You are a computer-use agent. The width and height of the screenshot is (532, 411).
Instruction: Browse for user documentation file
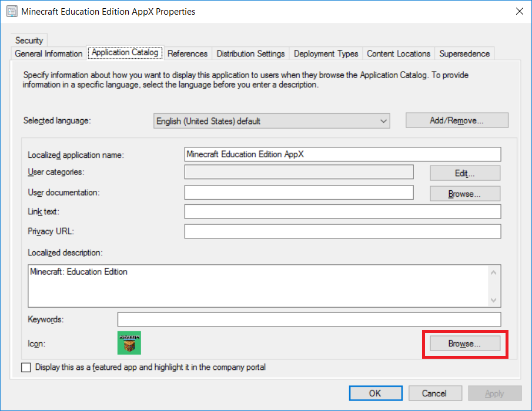click(465, 194)
